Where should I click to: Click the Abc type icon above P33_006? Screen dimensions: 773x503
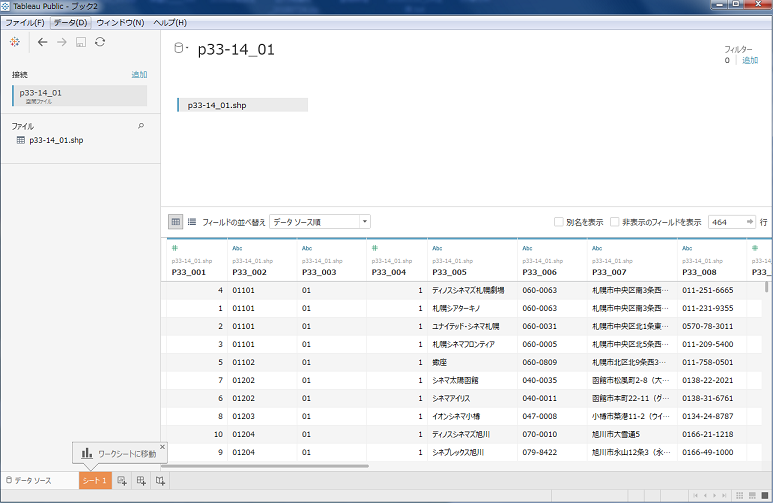[x=527, y=248]
